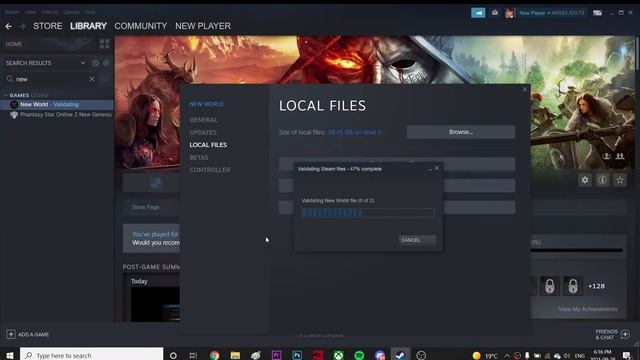
Task: Click the single friend icon on the banner
Action: (x=607, y=156)
